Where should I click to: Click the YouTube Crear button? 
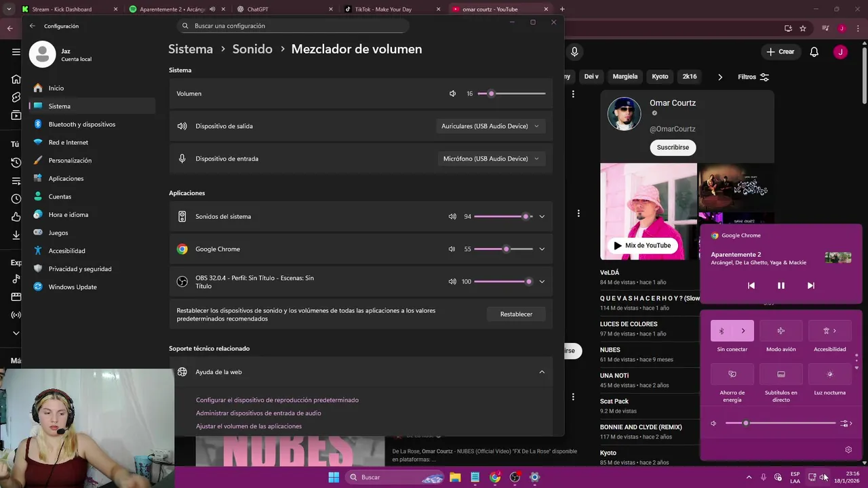pos(780,52)
